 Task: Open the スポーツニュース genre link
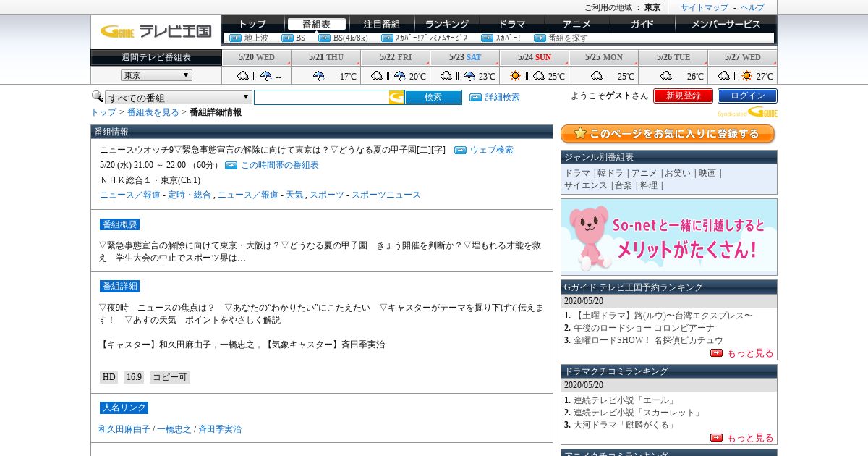tap(386, 195)
